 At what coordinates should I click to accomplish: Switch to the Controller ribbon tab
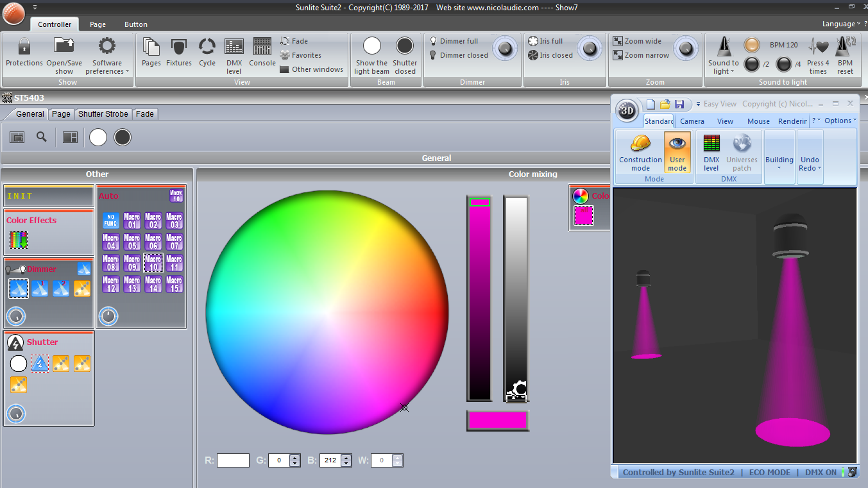55,24
